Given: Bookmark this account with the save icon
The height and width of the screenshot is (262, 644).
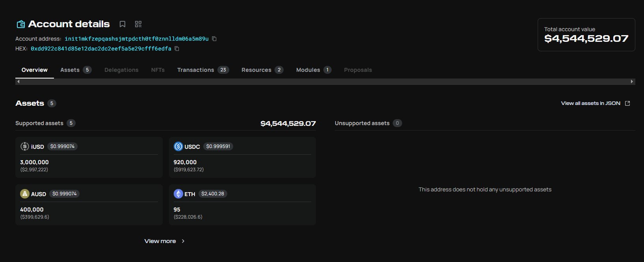Looking at the screenshot, I should [122, 24].
